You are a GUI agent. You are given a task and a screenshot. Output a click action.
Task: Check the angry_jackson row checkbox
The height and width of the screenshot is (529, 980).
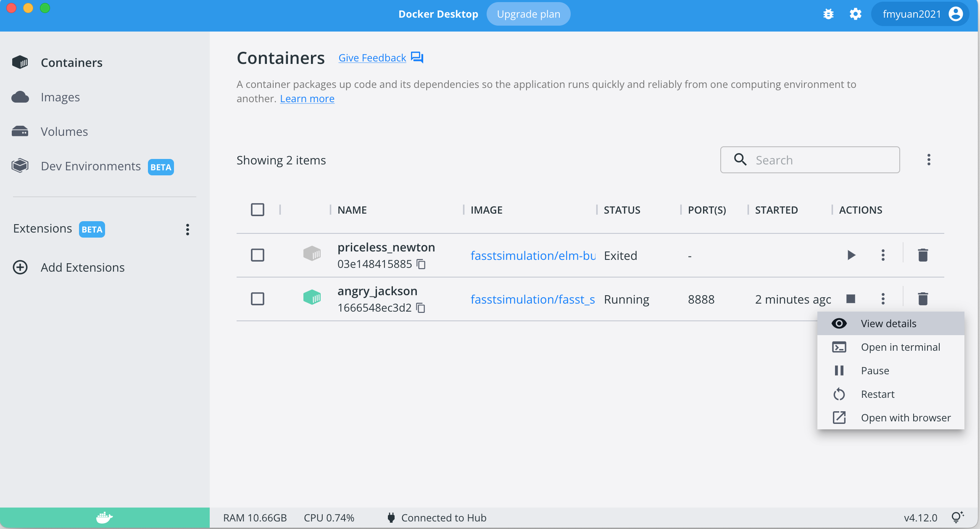coord(258,299)
